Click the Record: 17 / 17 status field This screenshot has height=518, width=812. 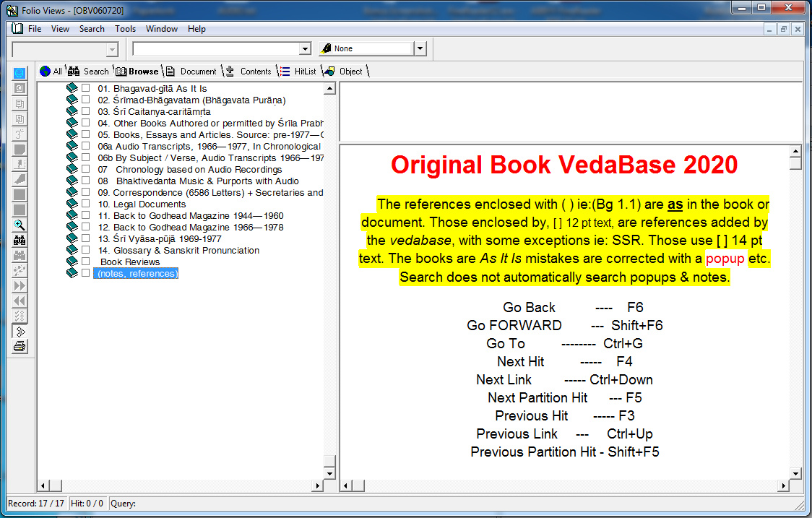36,503
